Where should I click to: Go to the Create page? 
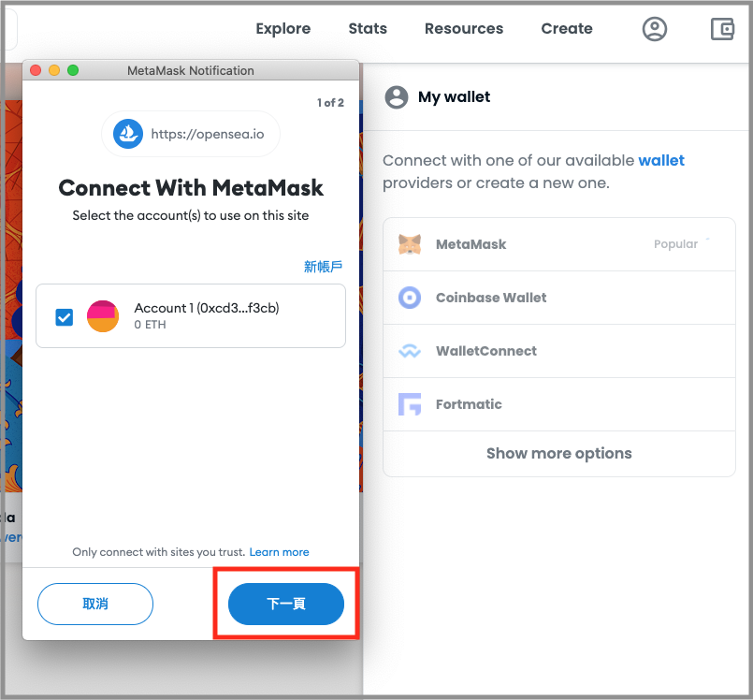pyautogui.click(x=567, y=29)
